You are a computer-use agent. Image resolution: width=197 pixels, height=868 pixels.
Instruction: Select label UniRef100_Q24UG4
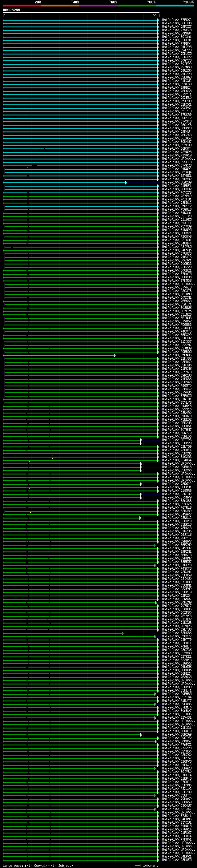177,460
